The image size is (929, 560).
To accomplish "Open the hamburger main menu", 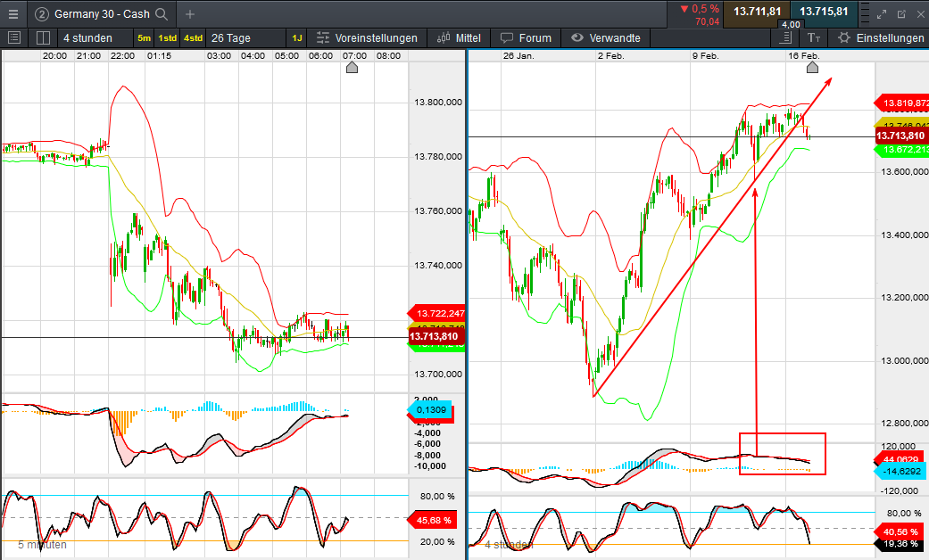I will (13, 14).
